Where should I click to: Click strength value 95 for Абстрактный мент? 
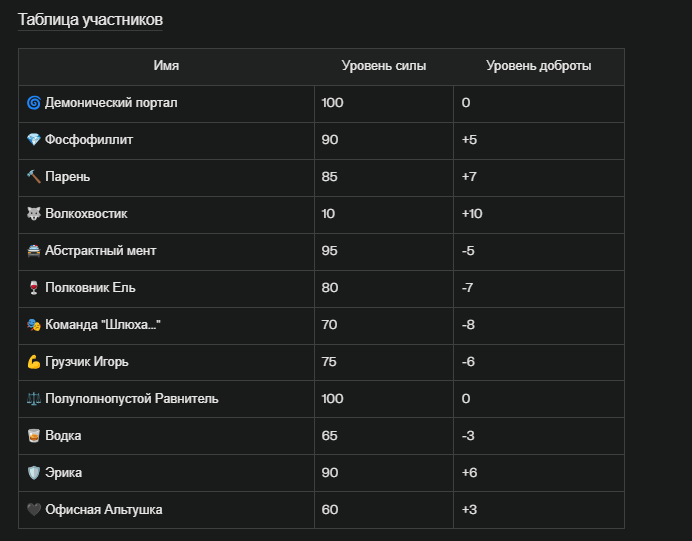pyautogui.click(x=330, y=251)
